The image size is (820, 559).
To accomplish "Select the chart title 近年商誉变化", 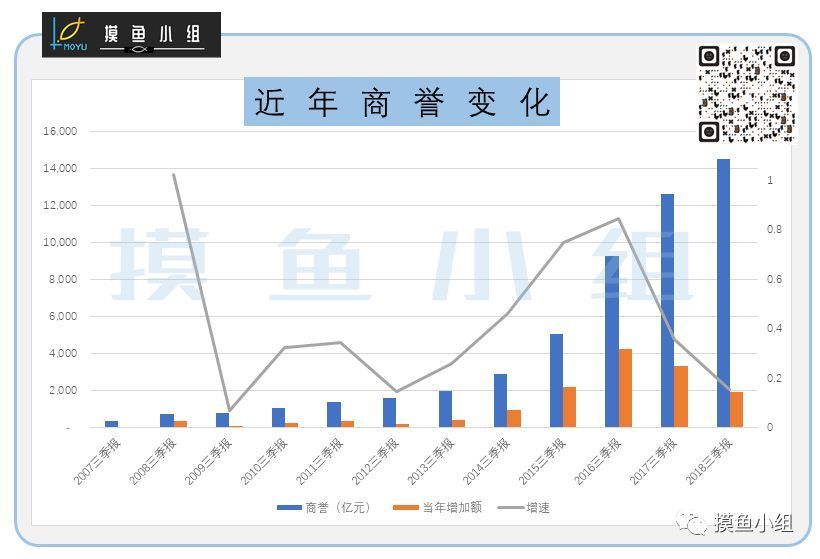I will [x=402, y=103].
